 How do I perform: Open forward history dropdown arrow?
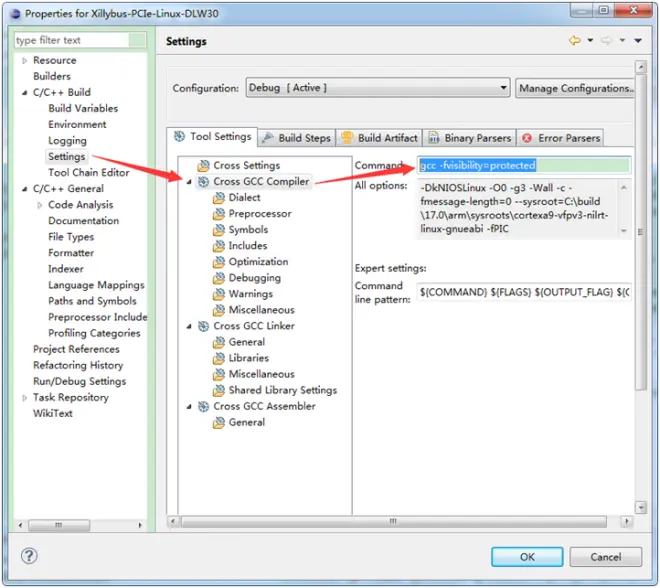click(x=622, y=40)
